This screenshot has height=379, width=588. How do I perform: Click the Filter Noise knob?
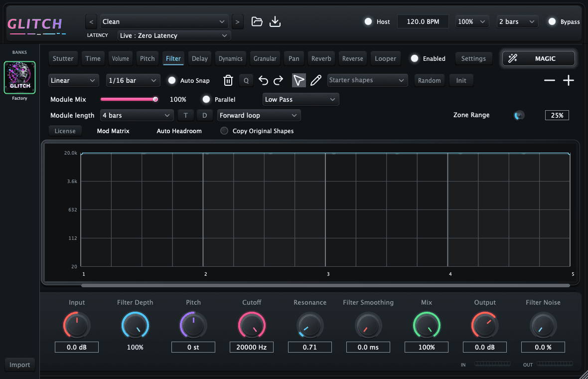[543, 325]
